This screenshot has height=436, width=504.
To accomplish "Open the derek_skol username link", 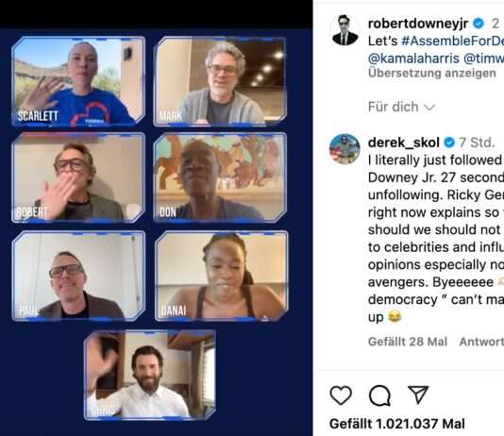I will [404, 143].
